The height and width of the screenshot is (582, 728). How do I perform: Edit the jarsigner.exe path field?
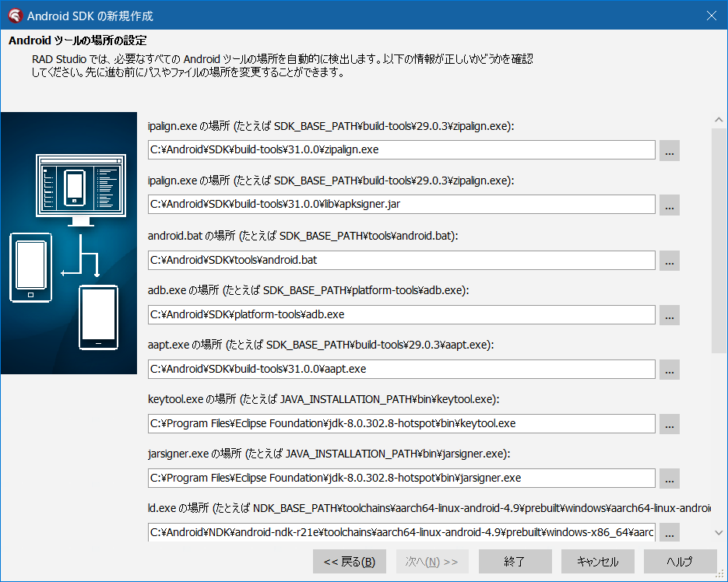pos(402,478)
